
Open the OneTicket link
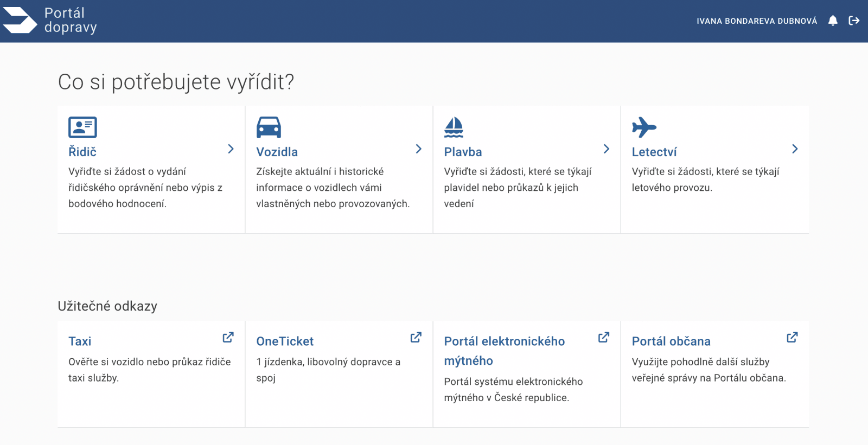285,341
